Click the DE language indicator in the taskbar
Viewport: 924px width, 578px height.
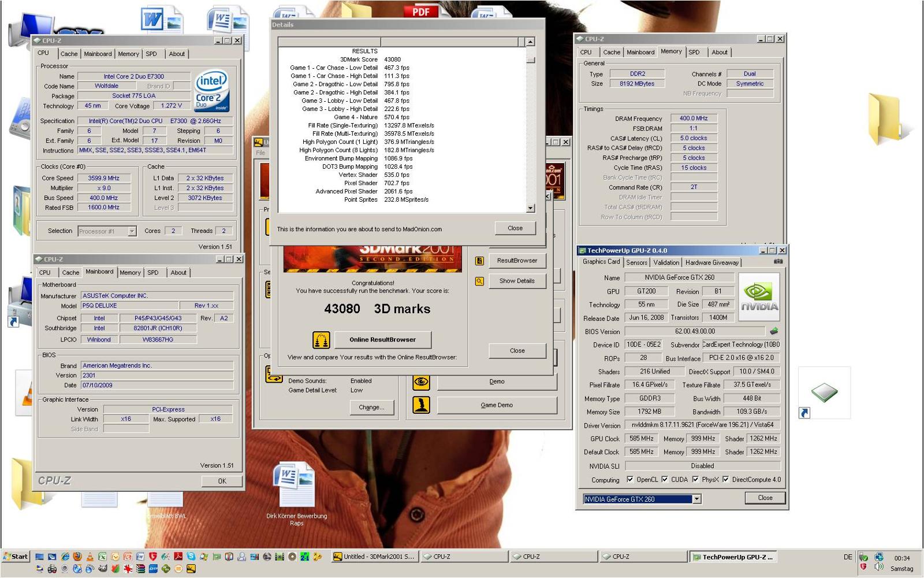(847, 557)
